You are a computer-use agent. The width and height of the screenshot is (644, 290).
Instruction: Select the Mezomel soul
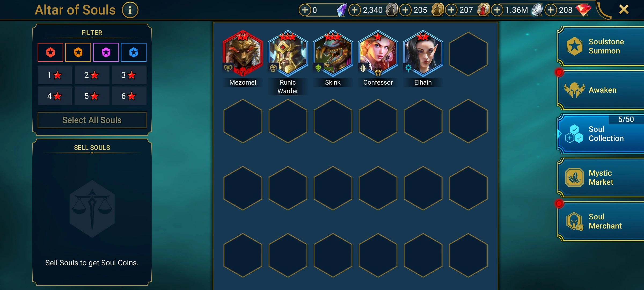coord(243,53)
